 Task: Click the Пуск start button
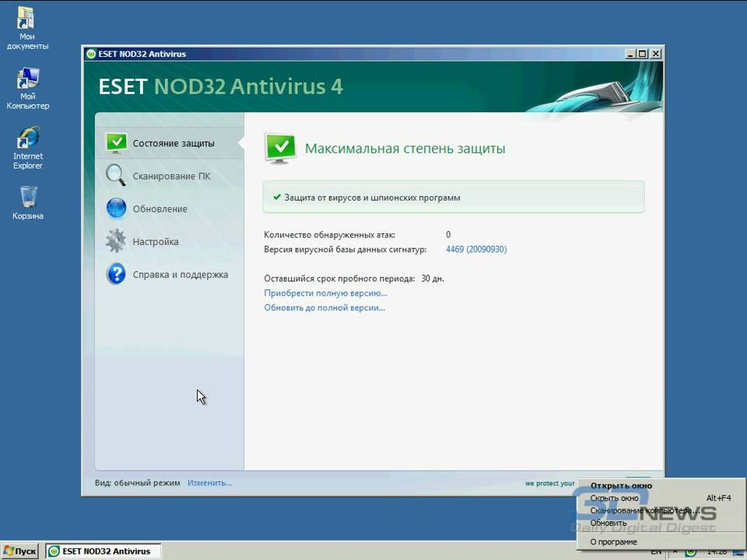point(20,551)
